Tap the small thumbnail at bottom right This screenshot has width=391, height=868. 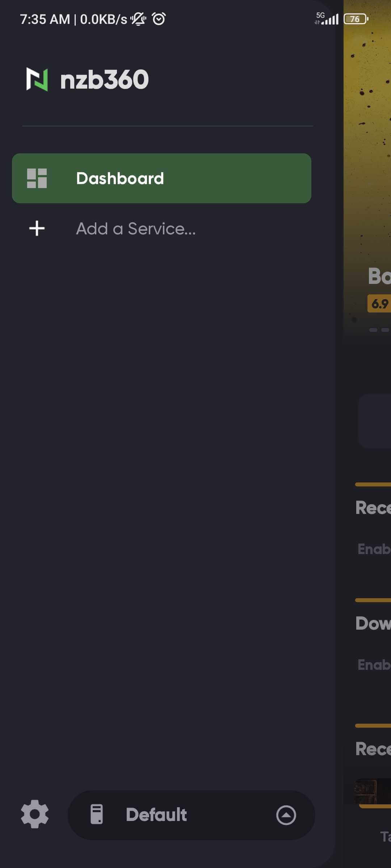pyautogui.click(x=372, y=791)
